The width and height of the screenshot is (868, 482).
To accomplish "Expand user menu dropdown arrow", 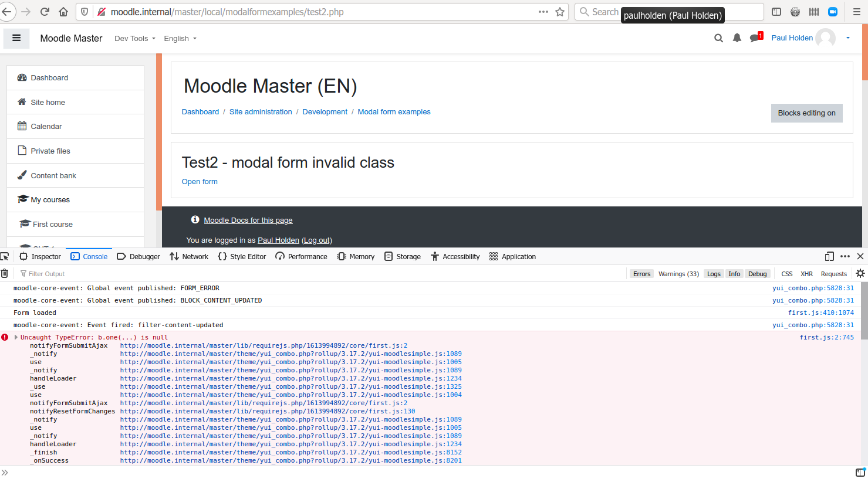I will [x=847, y=38].
